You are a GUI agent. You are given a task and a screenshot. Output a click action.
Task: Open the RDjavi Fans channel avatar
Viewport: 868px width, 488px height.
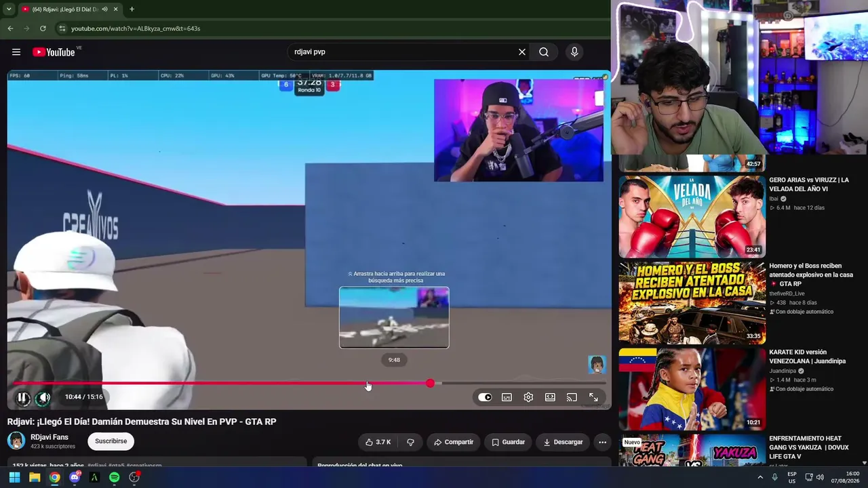[x=16, y=441]
